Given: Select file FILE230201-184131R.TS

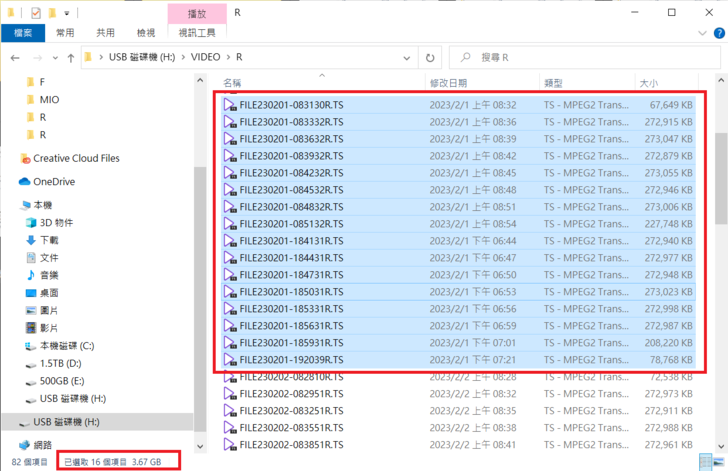Looking at the screenshot, I should click(x=291, y=241).
